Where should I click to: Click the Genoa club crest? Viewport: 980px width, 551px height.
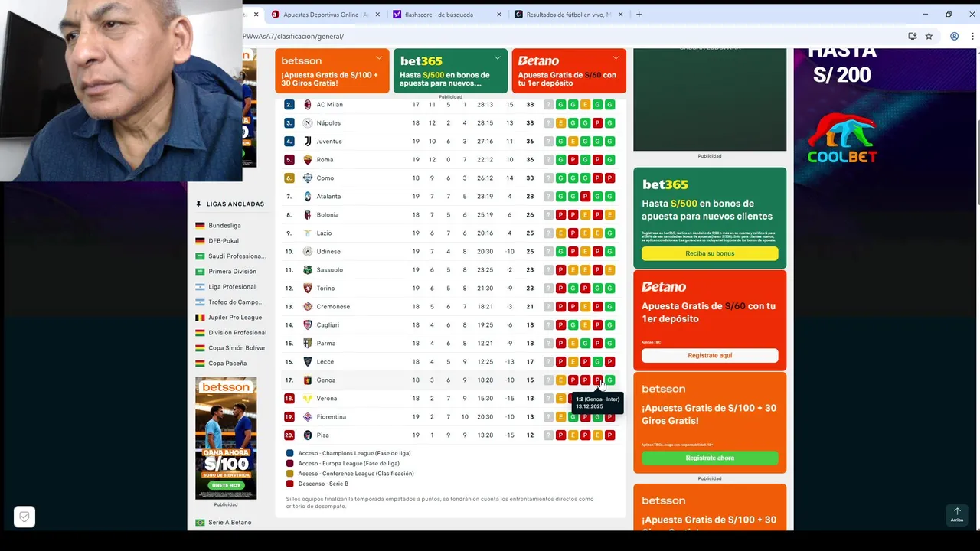tap(308, 380)
